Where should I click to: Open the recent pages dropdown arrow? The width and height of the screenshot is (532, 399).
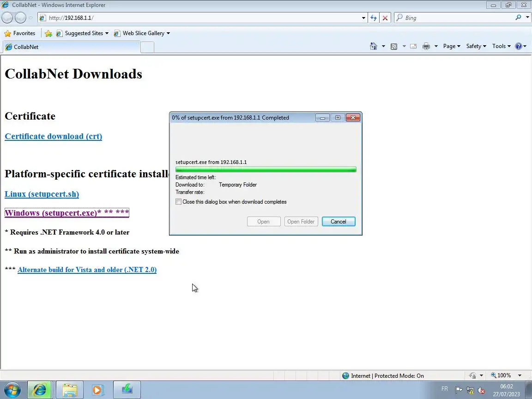tap(30, 18)
